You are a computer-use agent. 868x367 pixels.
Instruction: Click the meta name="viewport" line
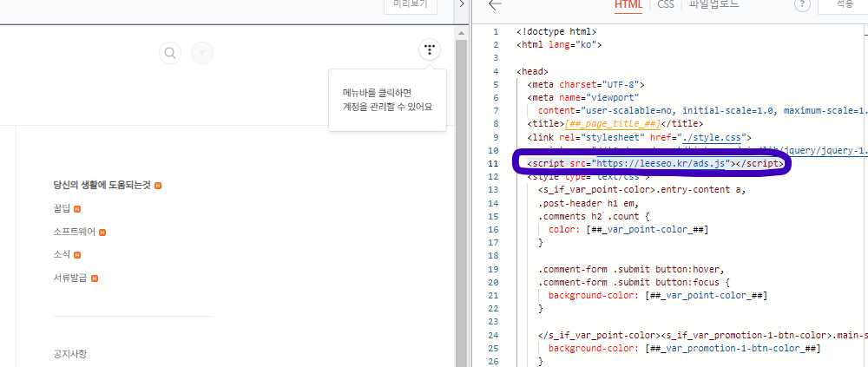(x=583, y=97)
